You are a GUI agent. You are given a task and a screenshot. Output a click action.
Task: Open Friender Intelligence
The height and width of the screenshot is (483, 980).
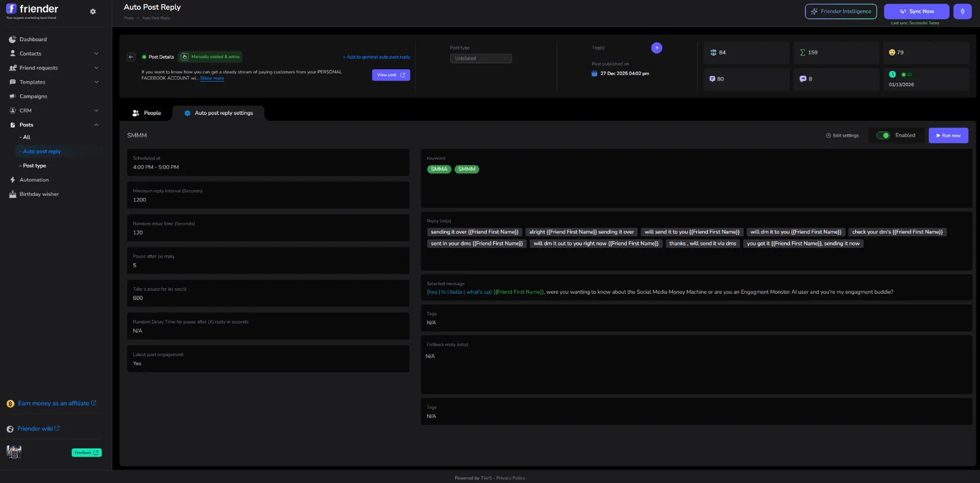pyautogui.click(x=840, y=12)
